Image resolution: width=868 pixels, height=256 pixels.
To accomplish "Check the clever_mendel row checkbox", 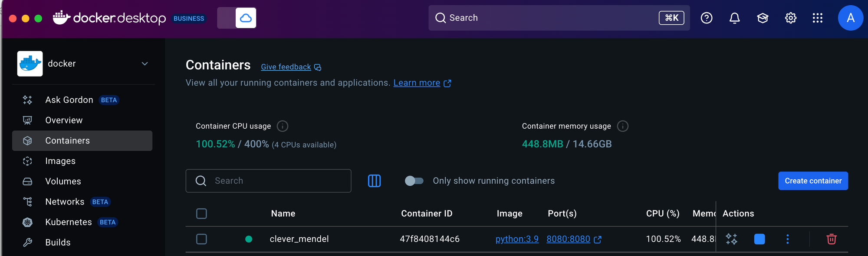I will 201,239.
